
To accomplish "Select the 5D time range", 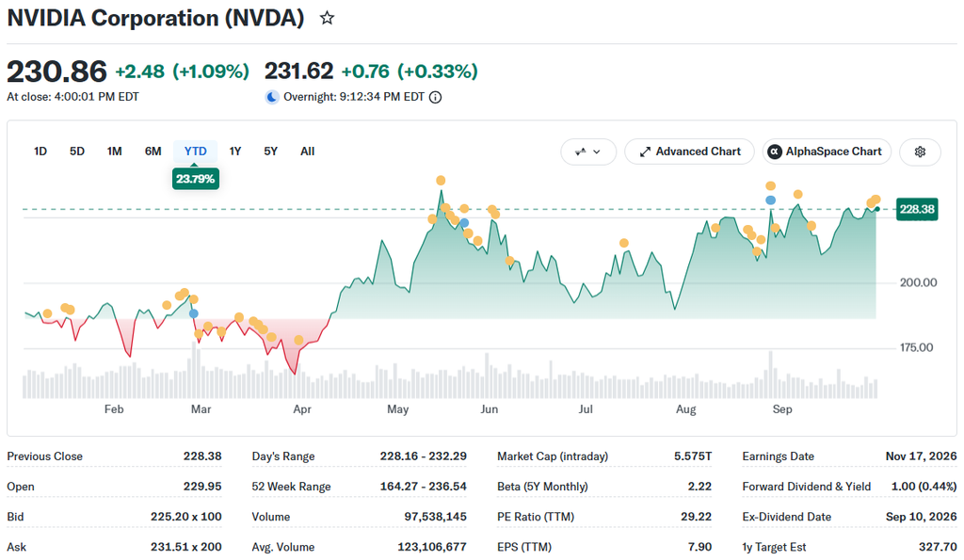I will coord(77,152).
